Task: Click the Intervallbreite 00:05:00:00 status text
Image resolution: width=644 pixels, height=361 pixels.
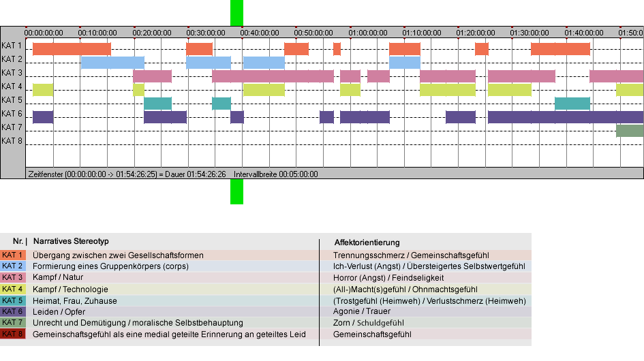Action: coord(275,174)
